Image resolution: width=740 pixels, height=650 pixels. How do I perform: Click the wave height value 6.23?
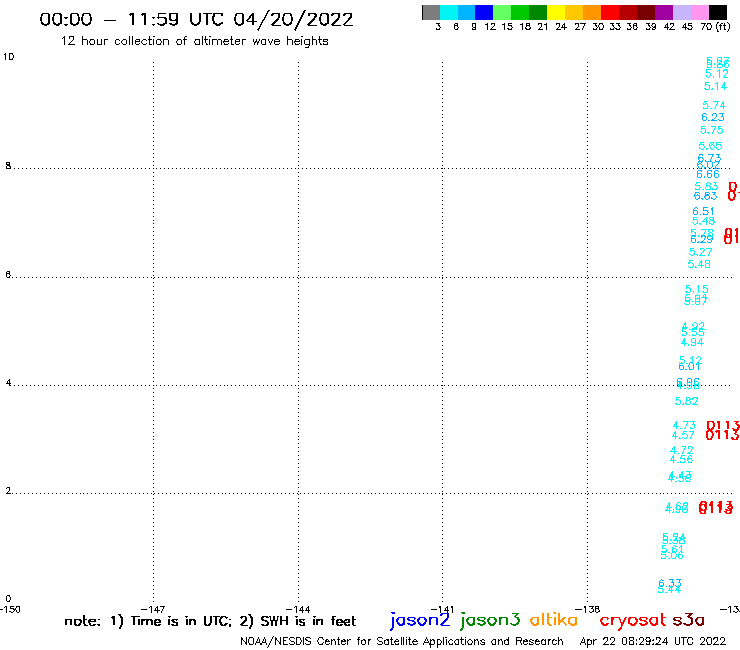pyautogui.click(x=713, y=117)
